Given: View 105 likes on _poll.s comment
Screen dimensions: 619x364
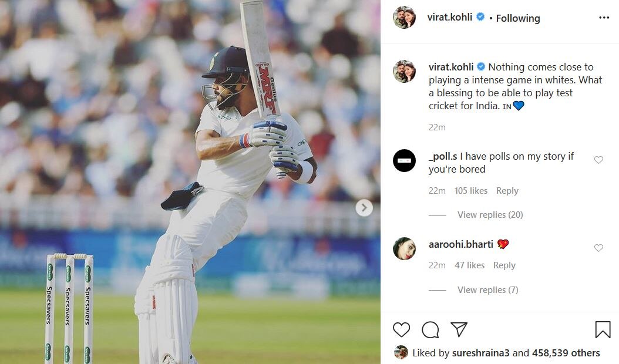Looking at the screenshot, I should point(471,191).
